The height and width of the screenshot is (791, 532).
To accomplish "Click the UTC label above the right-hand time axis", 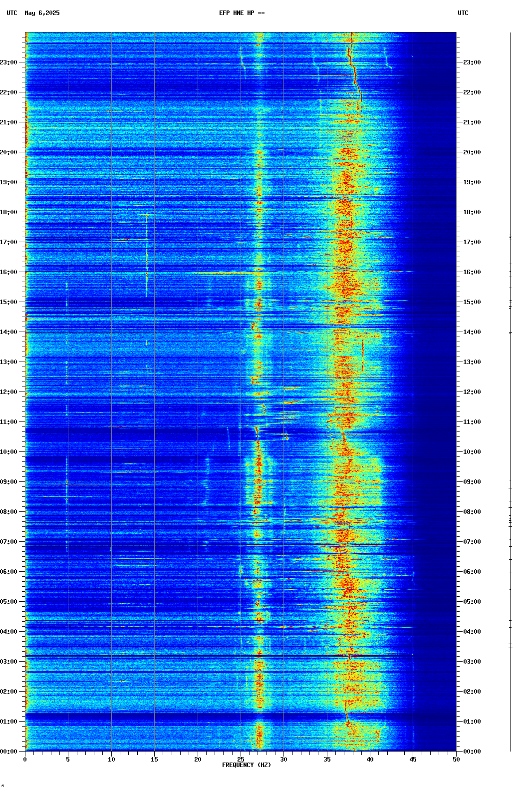I will [463, 13].
